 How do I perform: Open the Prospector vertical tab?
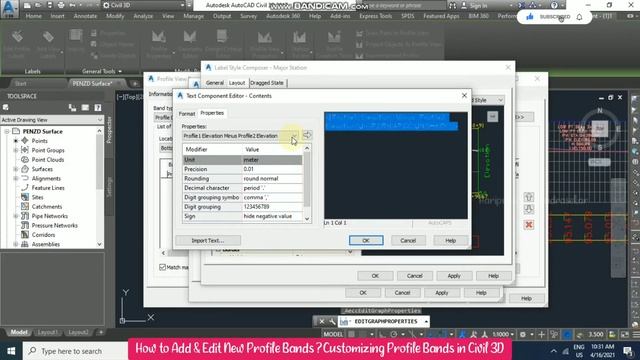(109, 130)
